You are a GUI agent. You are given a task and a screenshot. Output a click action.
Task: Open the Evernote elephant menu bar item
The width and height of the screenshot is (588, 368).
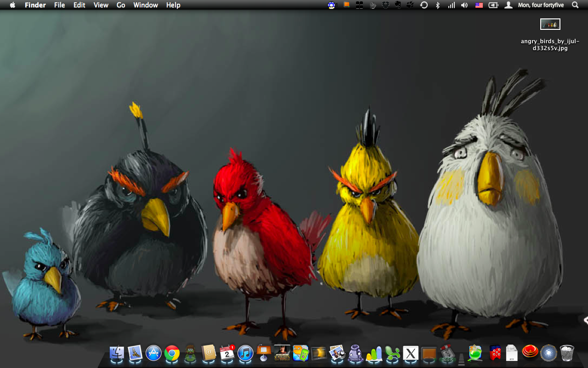click(398, 5)
